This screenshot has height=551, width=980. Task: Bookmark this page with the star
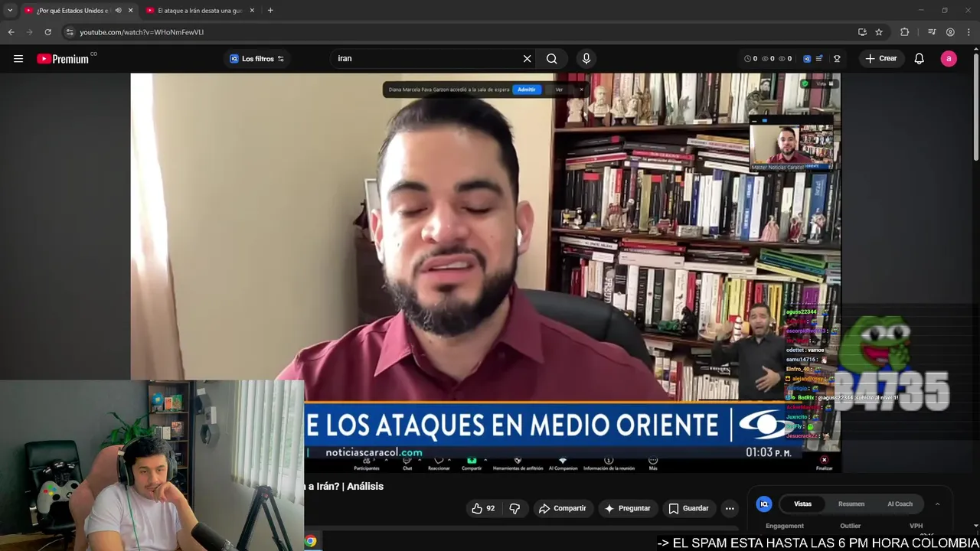pos(879,32)
